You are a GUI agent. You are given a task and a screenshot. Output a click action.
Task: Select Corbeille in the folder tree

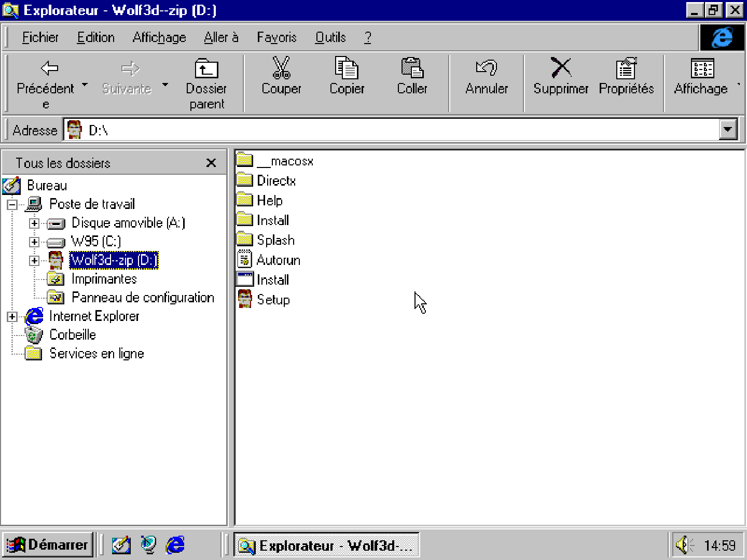click(73, 335)
